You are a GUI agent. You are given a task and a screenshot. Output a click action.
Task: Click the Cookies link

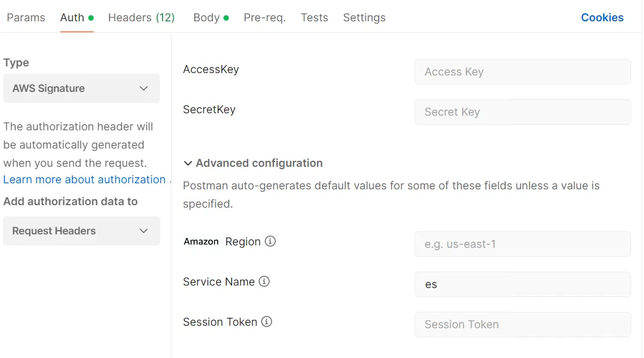pos(602,18)
